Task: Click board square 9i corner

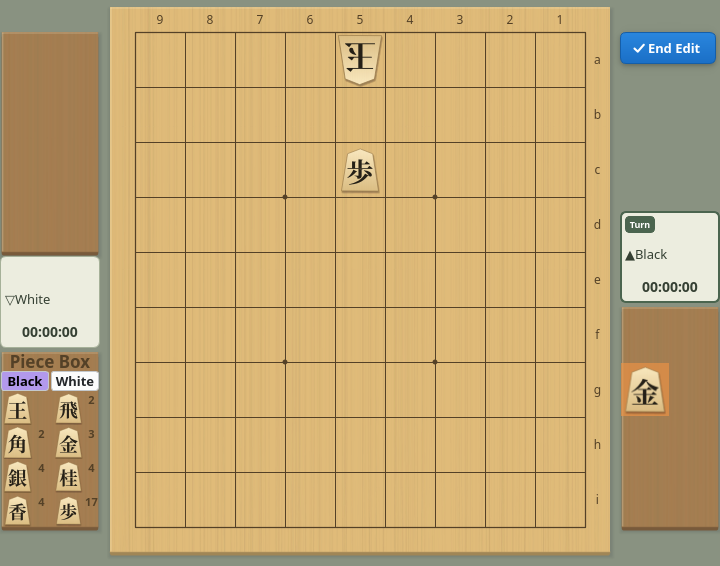Action: tap(160, 500)
